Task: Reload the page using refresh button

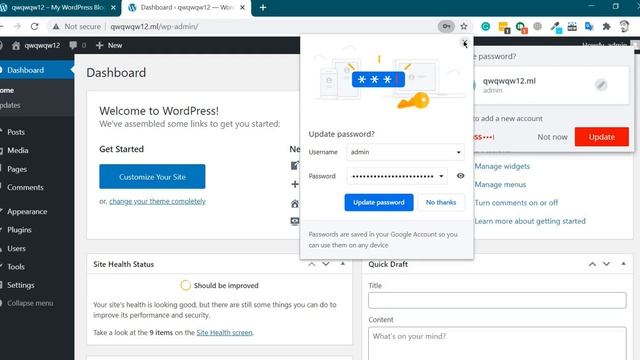Action: (35, 27)
